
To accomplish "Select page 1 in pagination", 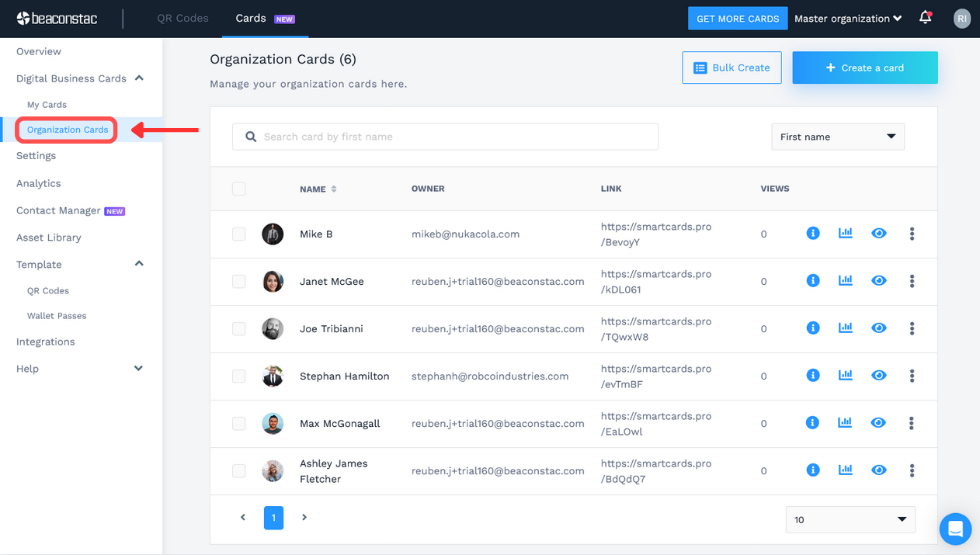I will 273,518.
